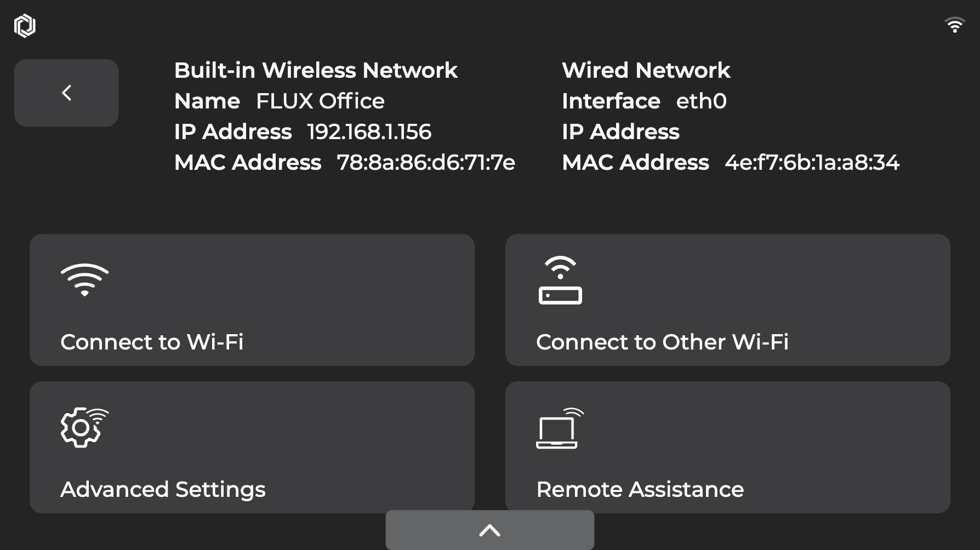Click the wireless IP address 192.168.1.156
The width and height of the screenshot is (980, 550).
369,131
